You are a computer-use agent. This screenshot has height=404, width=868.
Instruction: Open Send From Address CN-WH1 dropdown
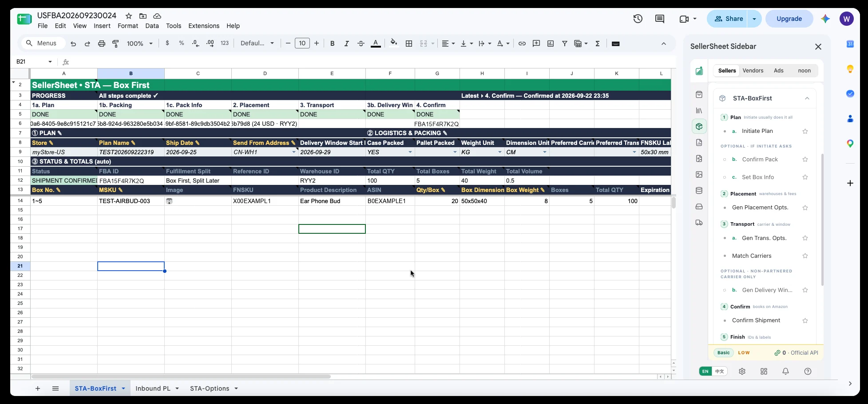click(293, 152)
